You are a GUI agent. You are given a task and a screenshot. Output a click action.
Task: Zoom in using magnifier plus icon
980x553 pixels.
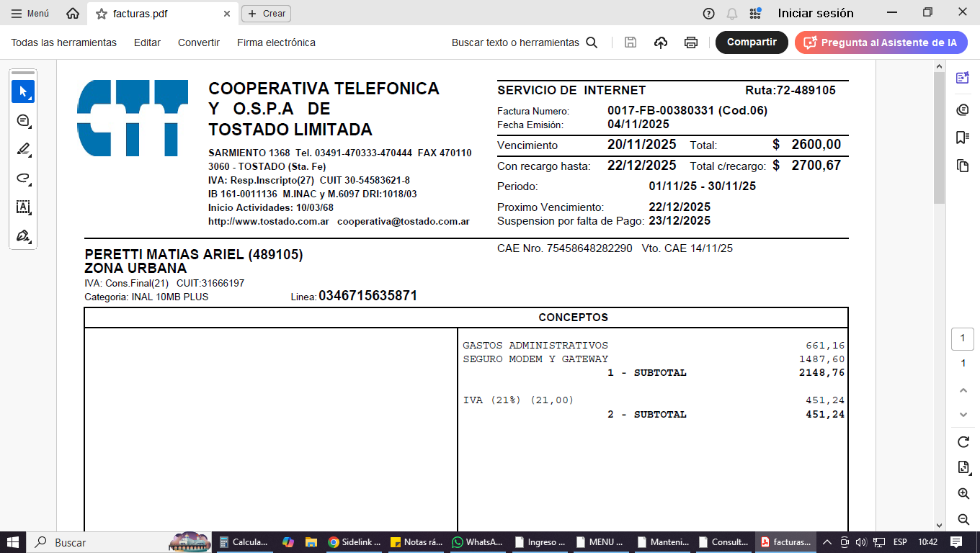[963, 493]
